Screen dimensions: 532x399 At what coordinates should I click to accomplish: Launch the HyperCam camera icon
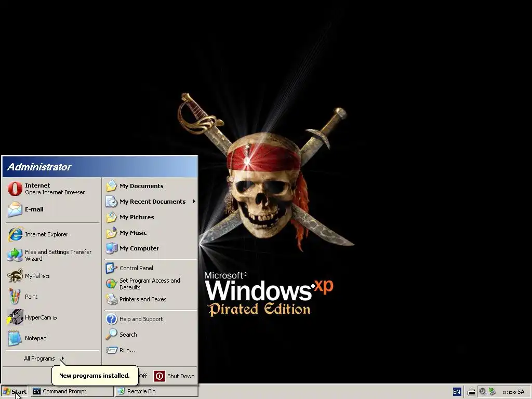15,317
